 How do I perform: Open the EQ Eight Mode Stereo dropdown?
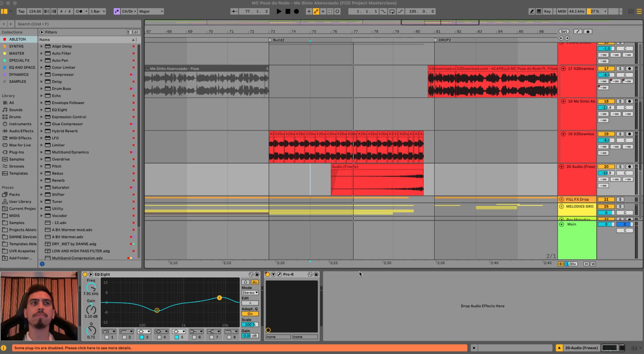250,293
